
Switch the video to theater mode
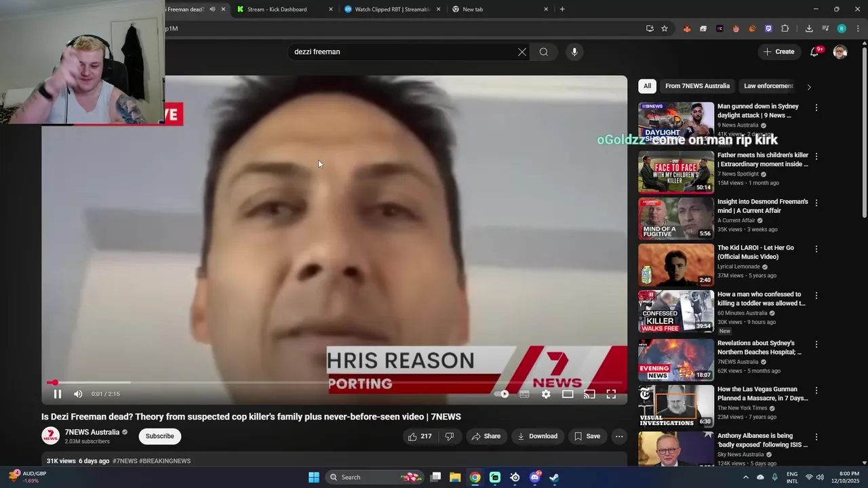coord(568,394)
